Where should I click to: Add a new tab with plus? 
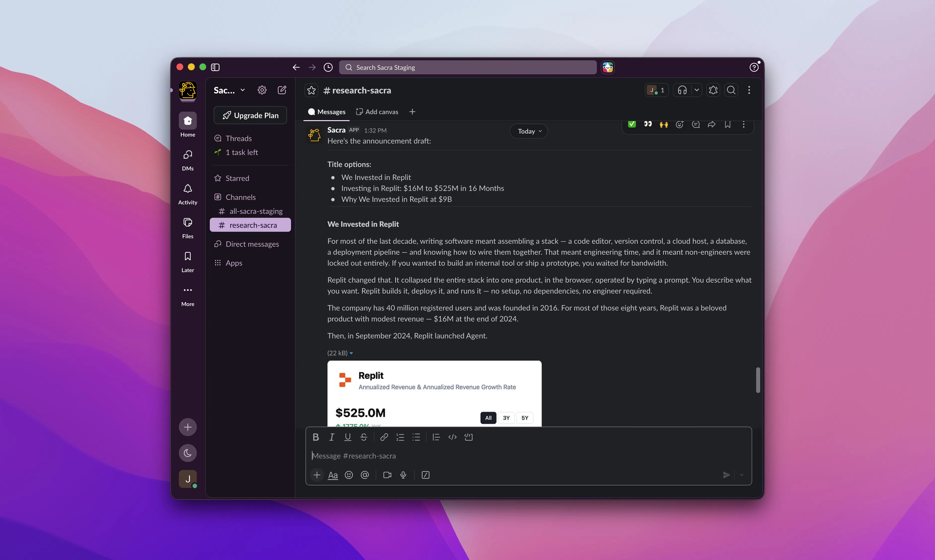[412, 112]
